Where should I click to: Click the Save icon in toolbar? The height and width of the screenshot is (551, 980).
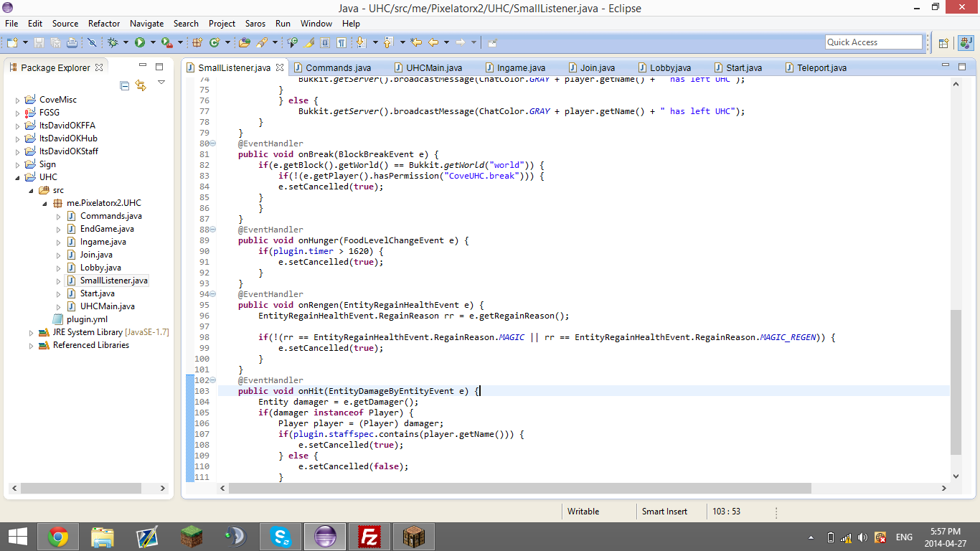pyautogui.click(x=39, y=42)
